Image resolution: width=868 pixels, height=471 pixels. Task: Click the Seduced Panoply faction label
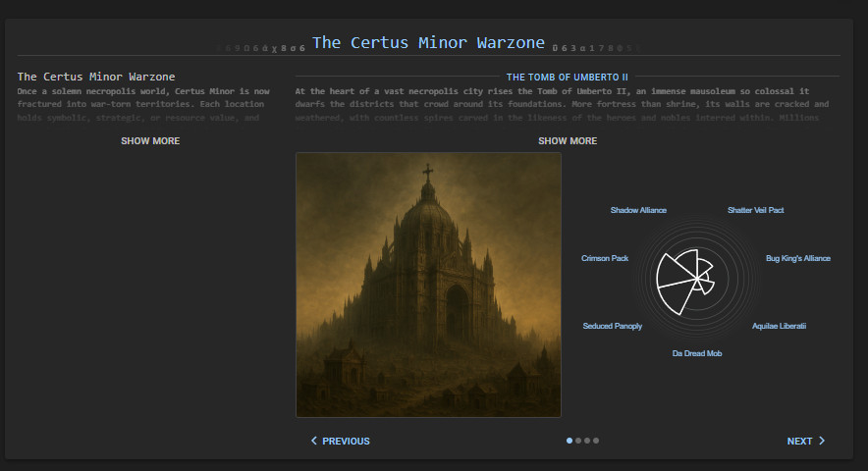pos(613,326)
